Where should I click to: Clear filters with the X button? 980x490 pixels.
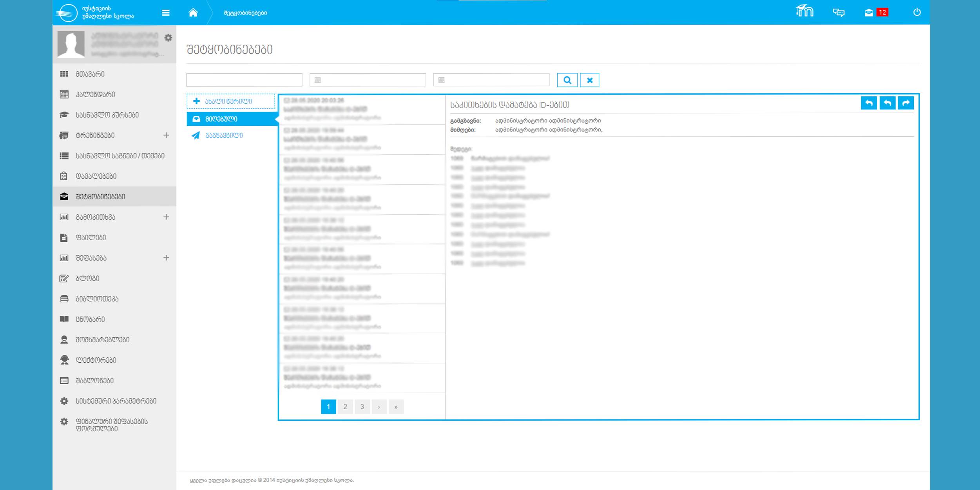pyautogui.click(x=589, y=80)
